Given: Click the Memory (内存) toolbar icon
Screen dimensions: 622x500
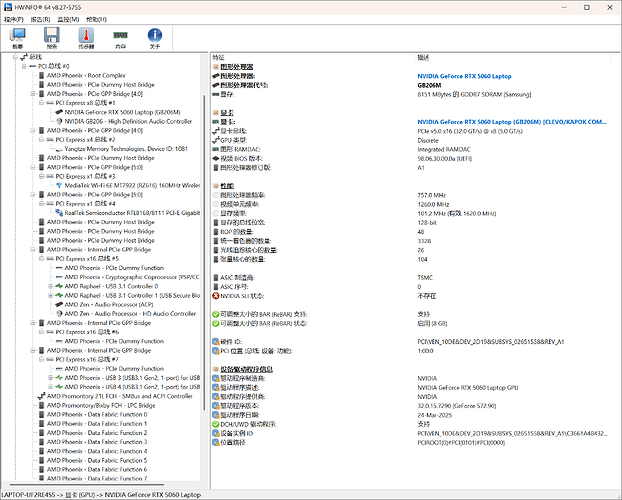Looking at the screenshot, I should 120,38.
